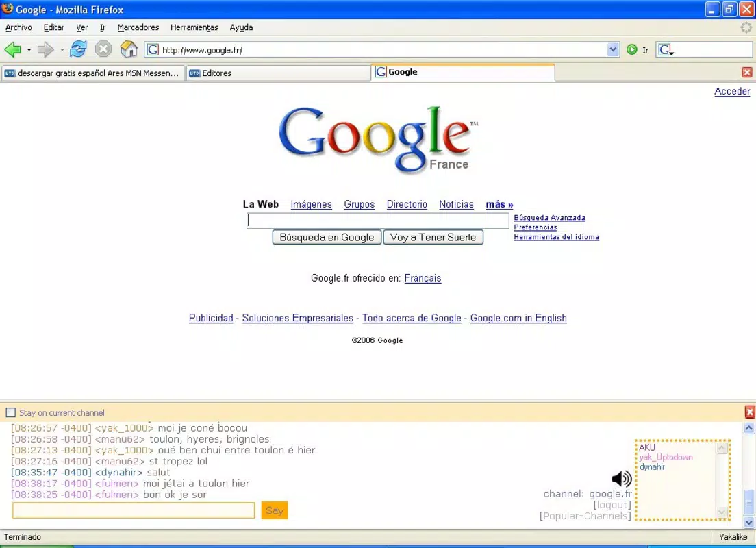Select user yak_Uptodown in the user list
This screenshot has width=756, height=548.
[666, 457]
